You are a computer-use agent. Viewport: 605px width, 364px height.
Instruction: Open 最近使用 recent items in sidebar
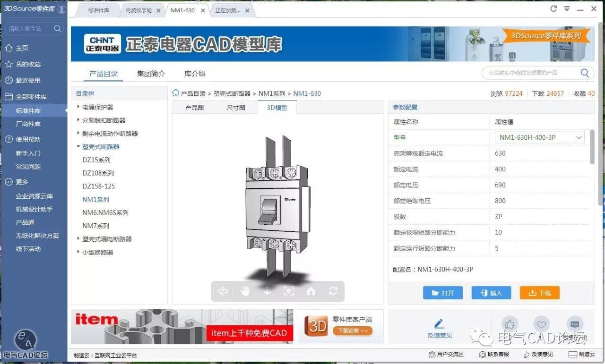[x=23, y=80]
